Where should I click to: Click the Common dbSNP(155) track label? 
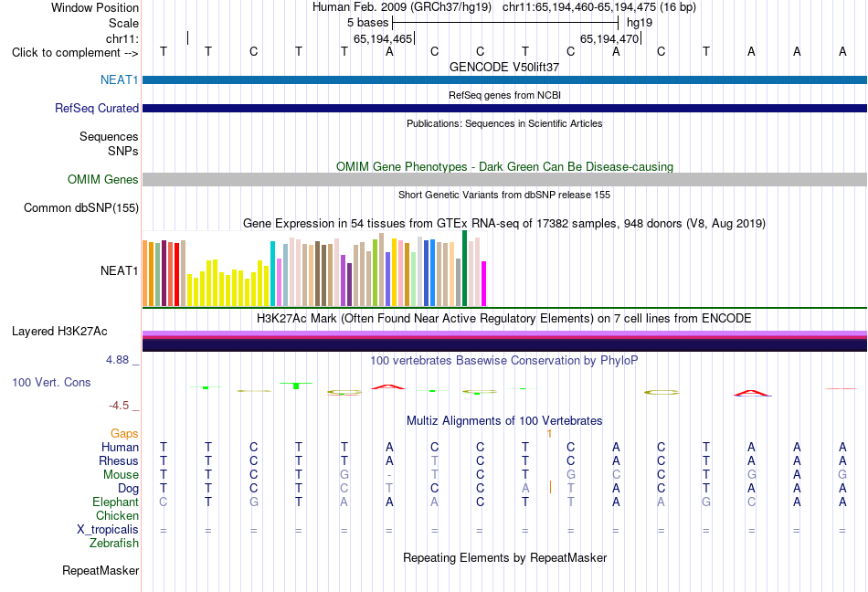point(80,207)
